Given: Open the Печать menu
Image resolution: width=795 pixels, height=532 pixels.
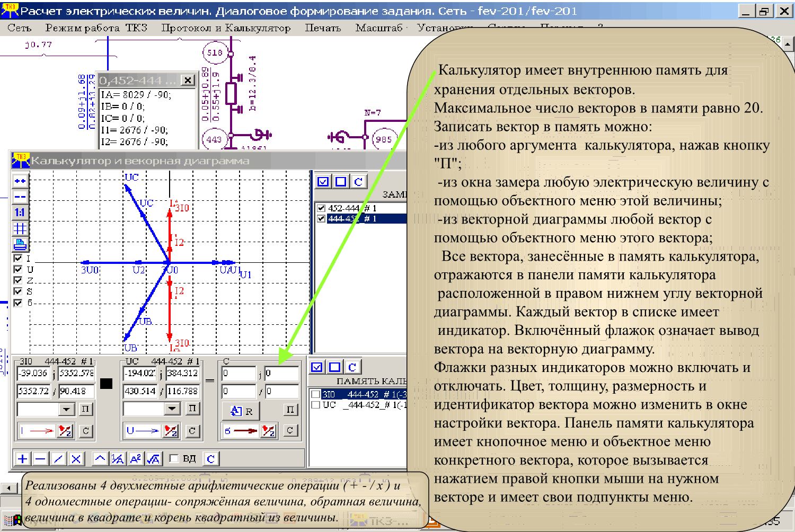Looking at the screenshot, I should coord(322,28).
